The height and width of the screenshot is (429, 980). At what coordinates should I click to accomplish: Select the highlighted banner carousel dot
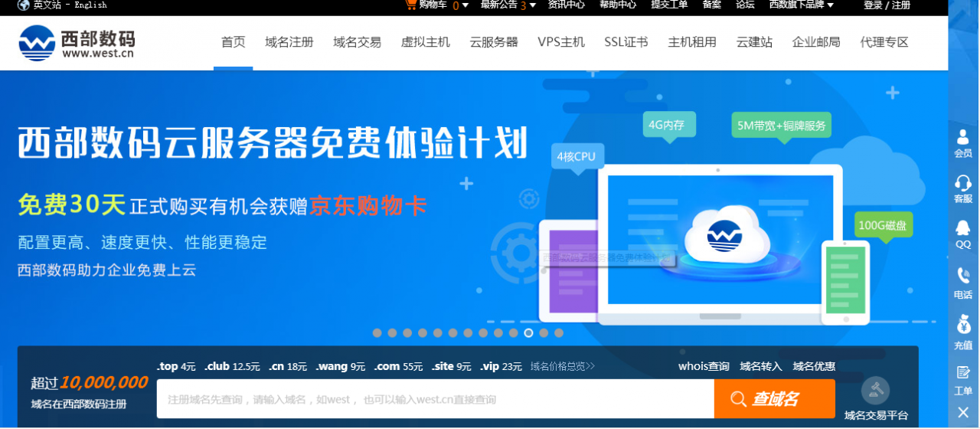pos(528,333)
